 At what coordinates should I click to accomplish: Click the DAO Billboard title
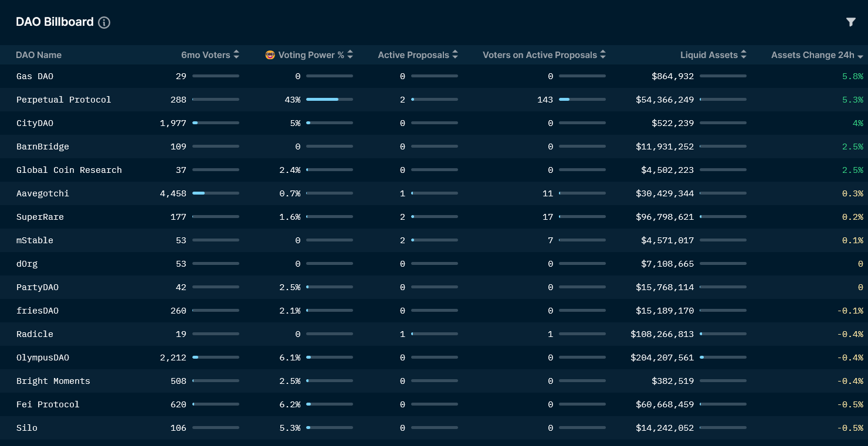coord(55,22)
